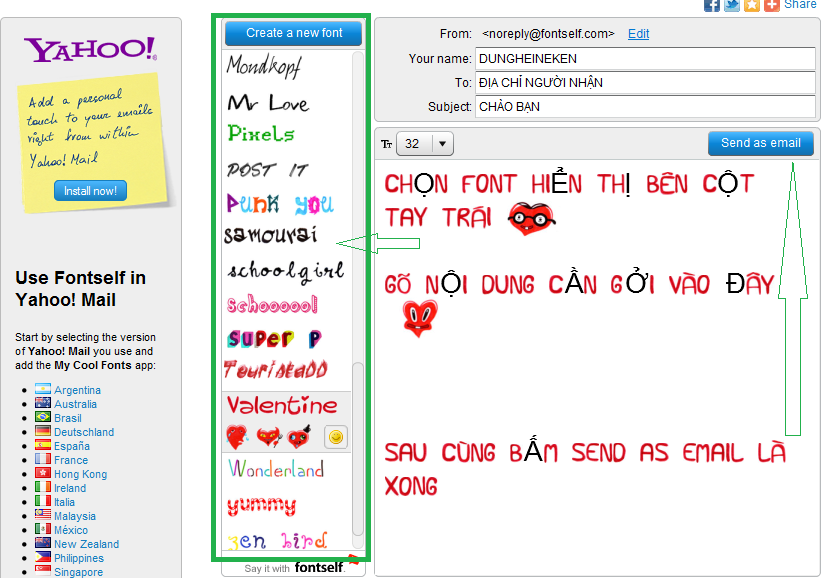Image resolution: width=821 pixels, height=578 pixels.
Task: Open the Hong Kong link
Action: pos(81,474)
